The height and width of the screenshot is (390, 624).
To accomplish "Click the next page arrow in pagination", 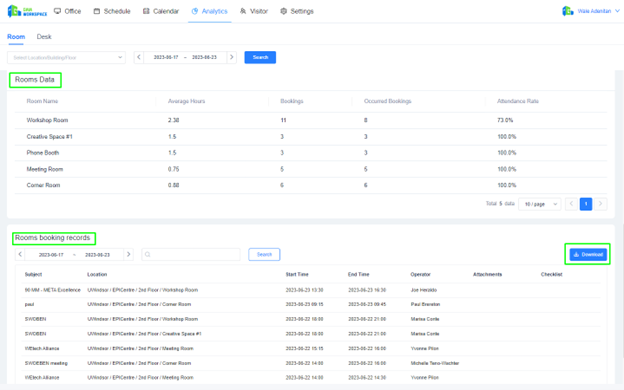I will (x=601, y=204).
